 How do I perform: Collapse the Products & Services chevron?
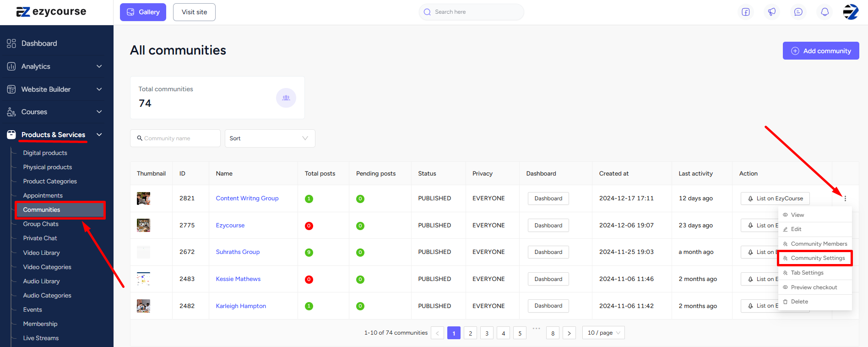point(99,135)
